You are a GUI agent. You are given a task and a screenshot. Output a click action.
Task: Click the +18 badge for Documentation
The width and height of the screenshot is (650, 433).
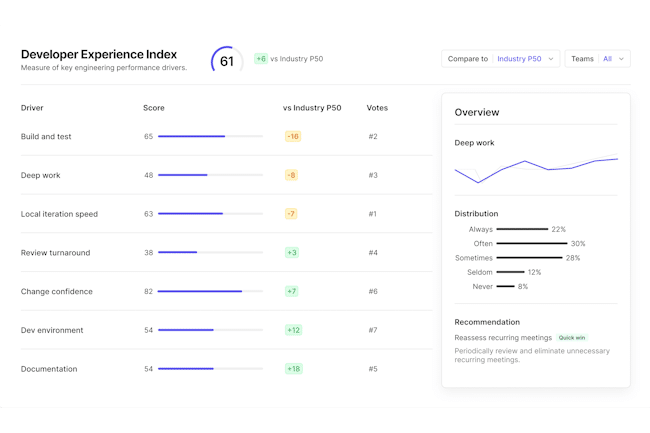pyautogui.click(x=293, y=369)
